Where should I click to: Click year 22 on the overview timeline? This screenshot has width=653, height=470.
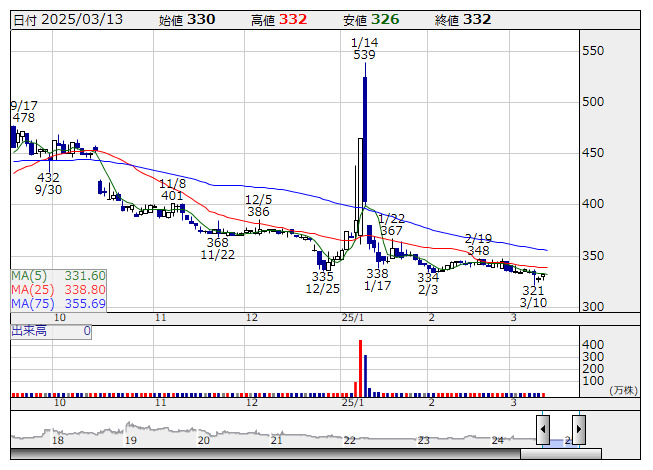coord(349,440)
